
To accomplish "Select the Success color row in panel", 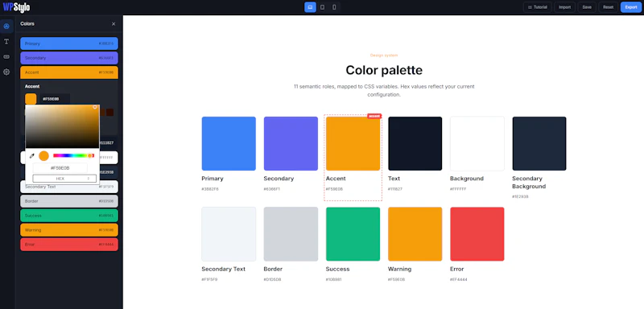I will tap(69, 216).
